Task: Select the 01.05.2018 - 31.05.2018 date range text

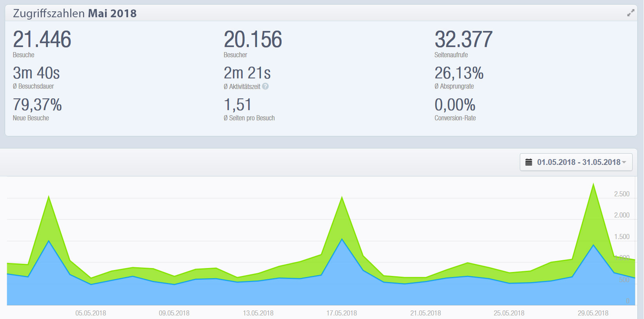Action: [x=578, y=162]
